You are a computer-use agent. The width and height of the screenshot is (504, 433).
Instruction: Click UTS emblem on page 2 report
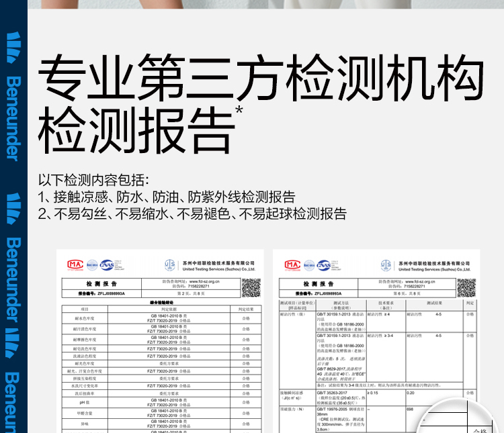pyautogui.click(x=170, y=265)
